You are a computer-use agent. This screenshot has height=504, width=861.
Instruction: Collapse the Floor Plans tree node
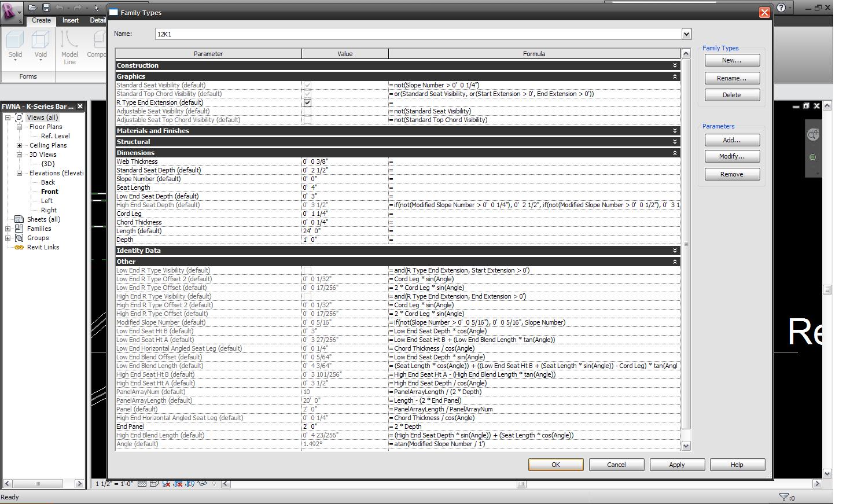pyautogui.click(x=19, y=127)
